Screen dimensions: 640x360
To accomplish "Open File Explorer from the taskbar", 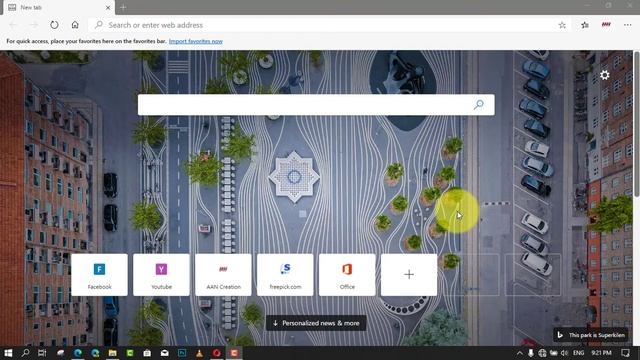I will point(113,353).
